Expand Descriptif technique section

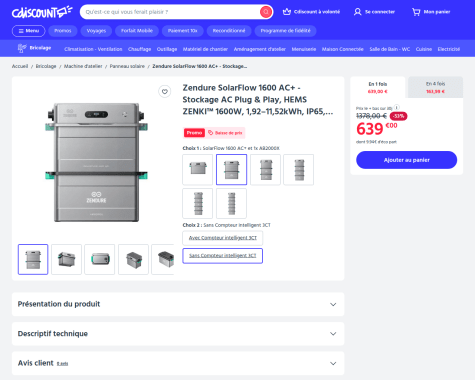click(x=178, y=334)
